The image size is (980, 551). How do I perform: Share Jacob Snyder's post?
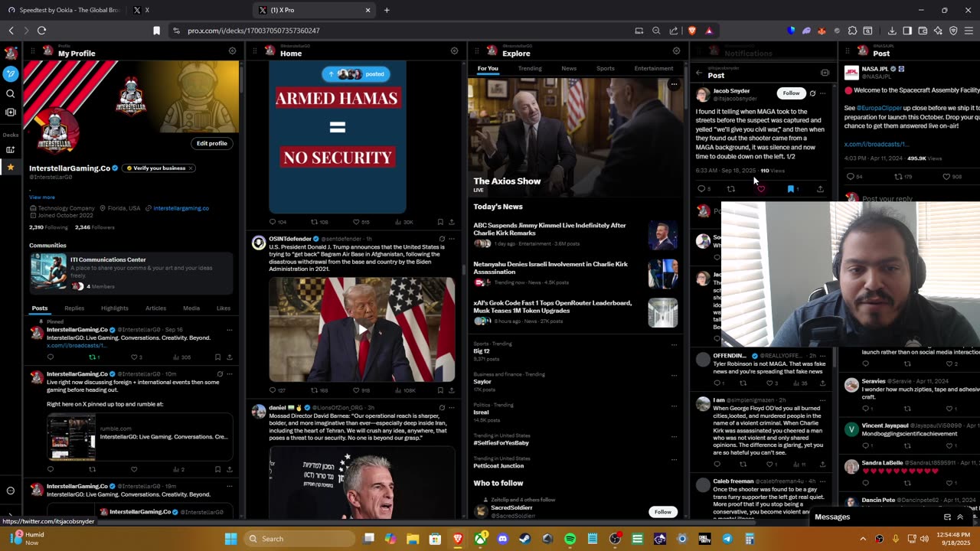point(820,189)
